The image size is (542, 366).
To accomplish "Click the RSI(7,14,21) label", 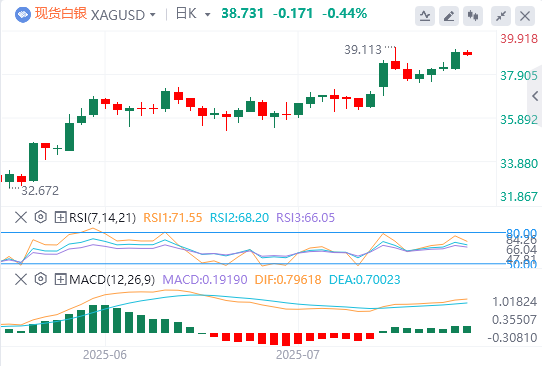I will point(102,218).
